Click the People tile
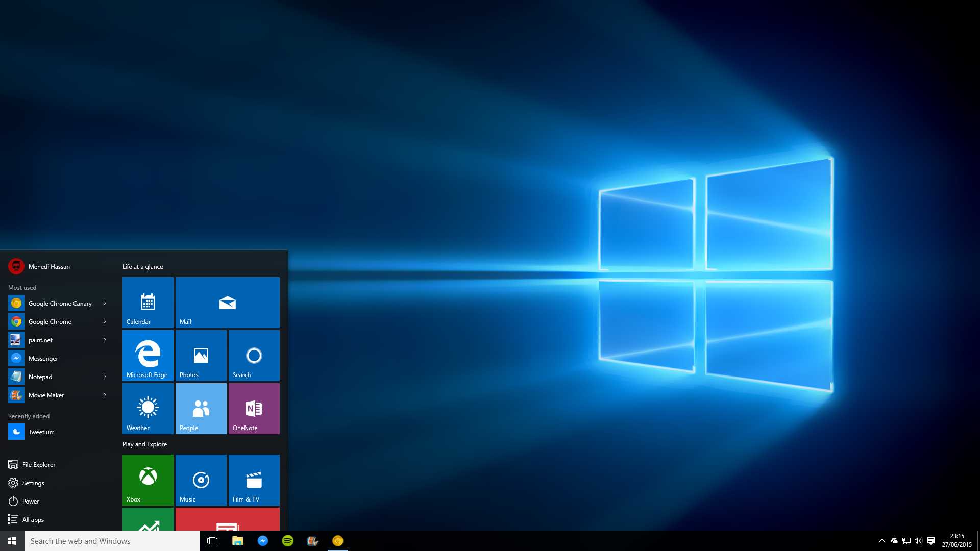This screenshot has width=980, height=551. (x=201, y=408)
